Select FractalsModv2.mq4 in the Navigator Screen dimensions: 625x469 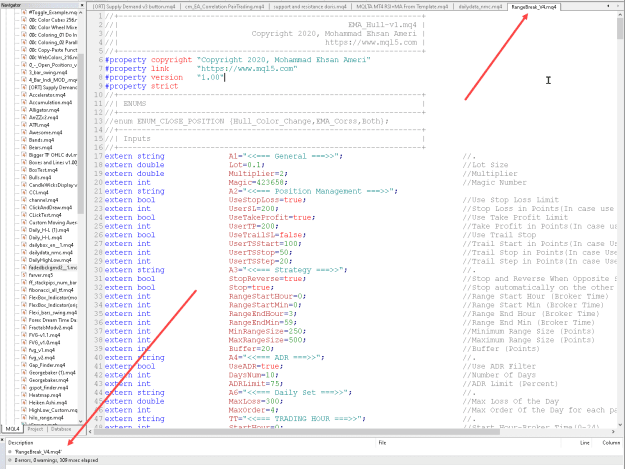coord(51,328)
